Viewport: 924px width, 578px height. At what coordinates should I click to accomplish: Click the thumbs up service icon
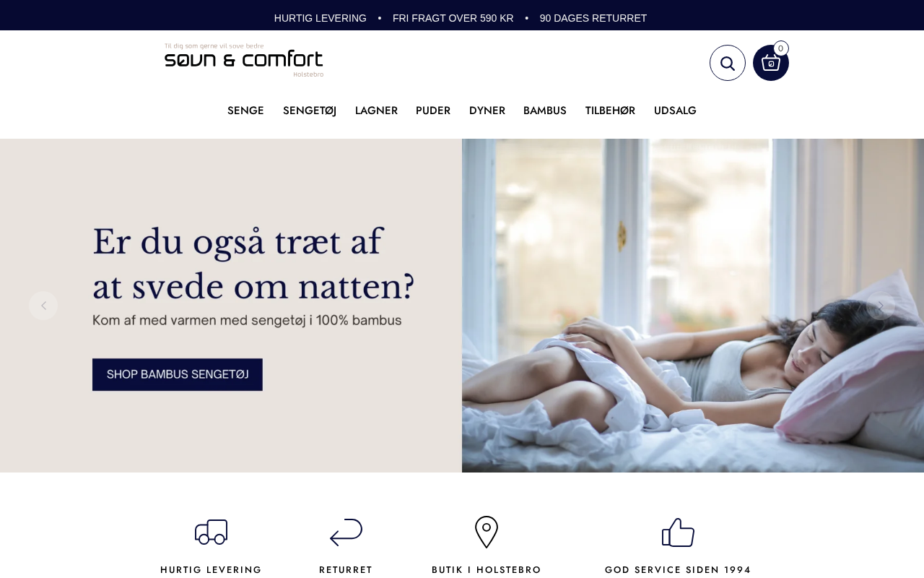point(678,532)
